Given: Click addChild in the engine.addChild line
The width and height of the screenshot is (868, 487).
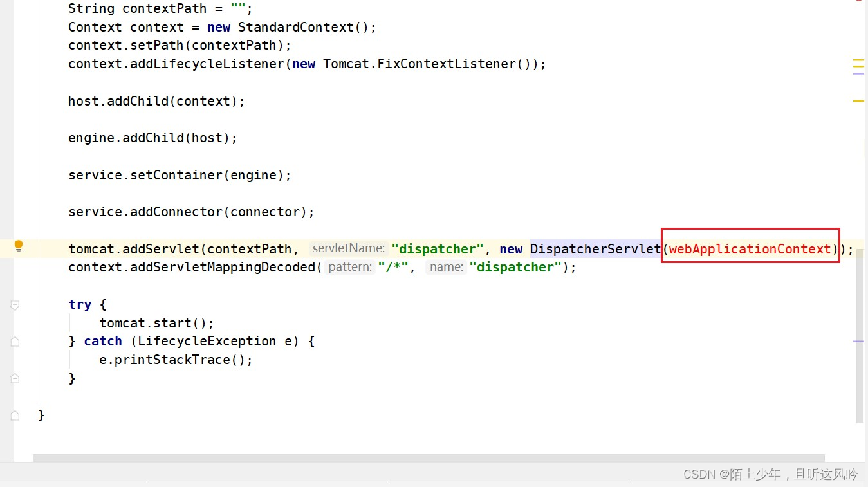Looking at the screenshot, I should click(x=153, y=138).
